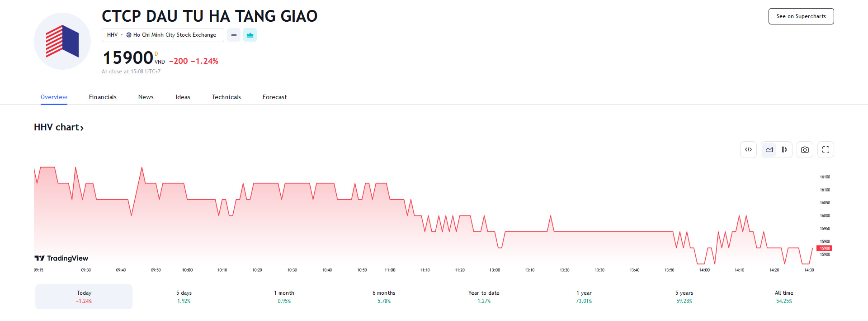View the News tab
Viewport: 868px width, 321px height.
(x=146, y=97)
